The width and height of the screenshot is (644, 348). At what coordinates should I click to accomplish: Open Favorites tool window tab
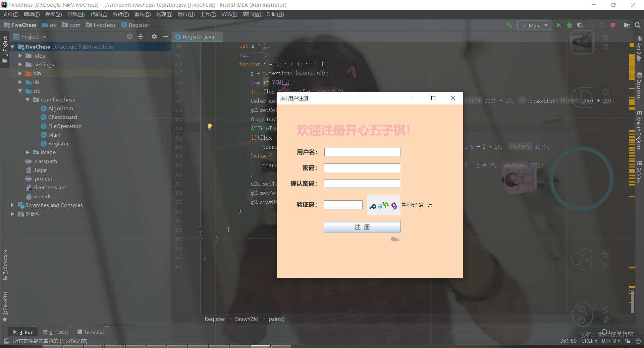[5, 306]
